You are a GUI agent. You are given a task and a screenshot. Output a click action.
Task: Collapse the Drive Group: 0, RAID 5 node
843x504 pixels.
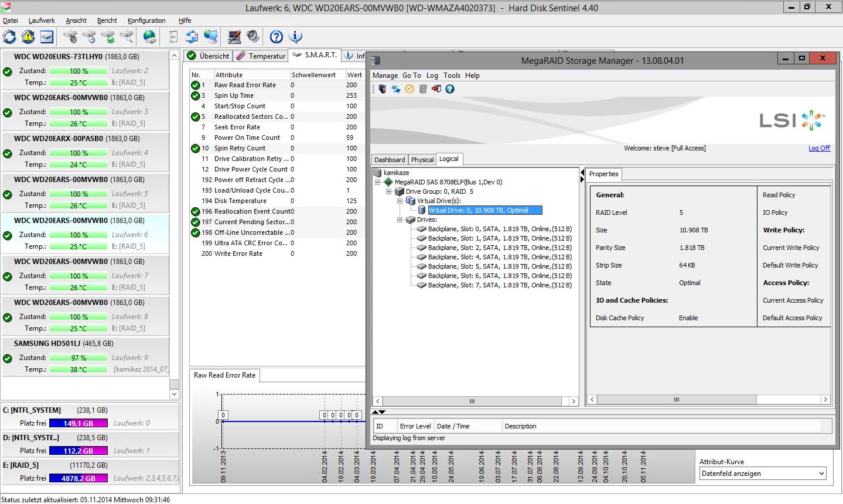point(388,192)
